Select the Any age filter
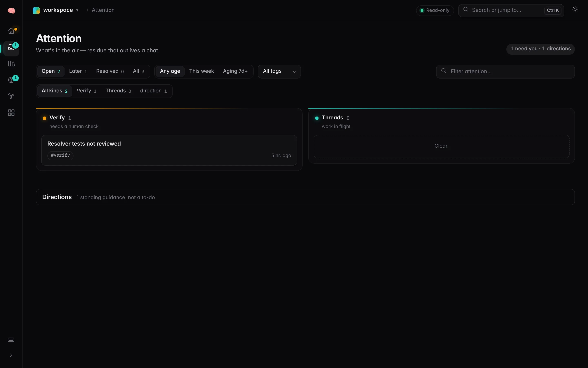 [170, 71]
